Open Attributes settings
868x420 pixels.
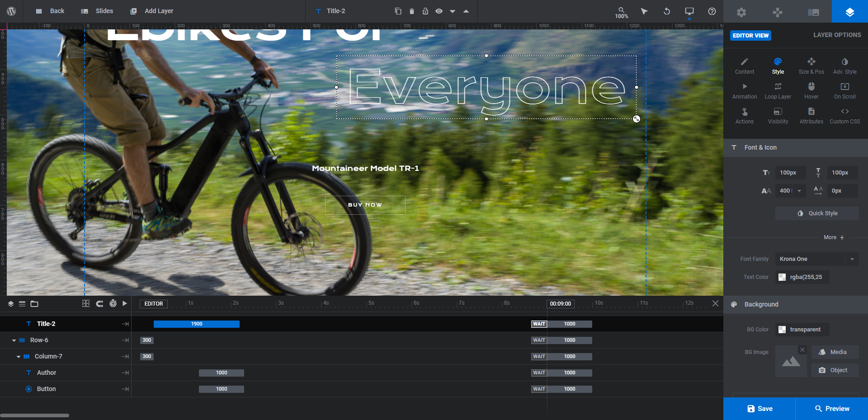811,116
